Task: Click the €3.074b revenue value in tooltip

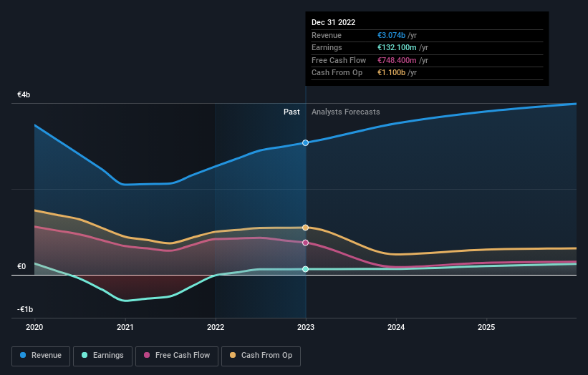Action: tap(391, 35)
